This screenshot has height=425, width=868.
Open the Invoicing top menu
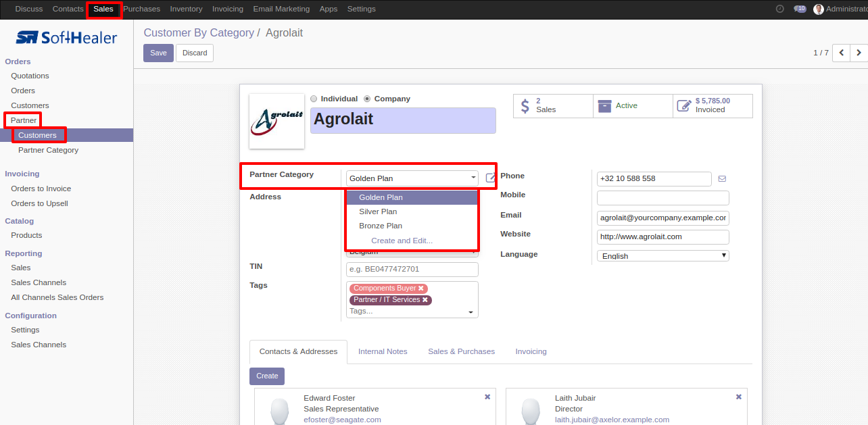point(228,9)
